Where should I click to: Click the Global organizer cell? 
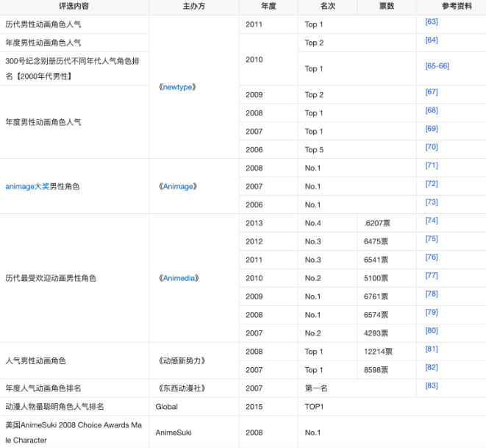pos(194,407)
